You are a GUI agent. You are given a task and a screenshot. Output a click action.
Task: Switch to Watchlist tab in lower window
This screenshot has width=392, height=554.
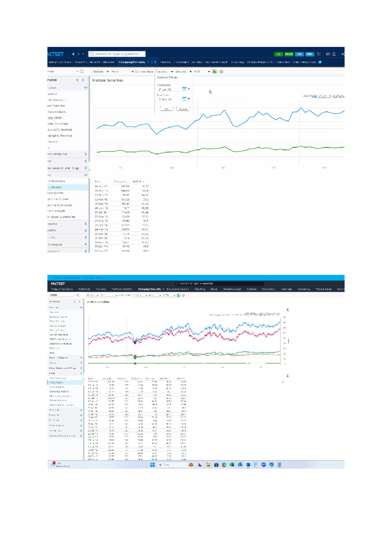pos(84,289)
